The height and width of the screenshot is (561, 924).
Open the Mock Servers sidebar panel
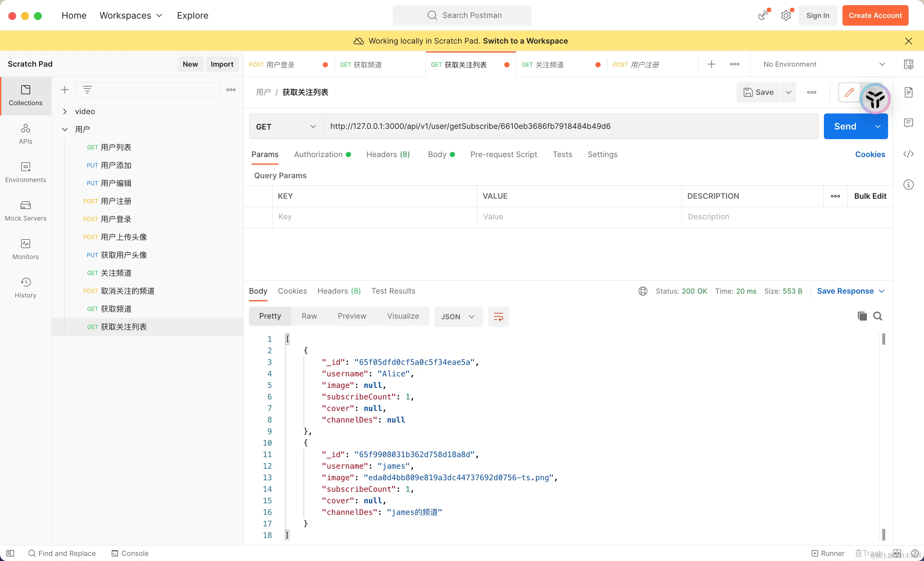(25, 211)
